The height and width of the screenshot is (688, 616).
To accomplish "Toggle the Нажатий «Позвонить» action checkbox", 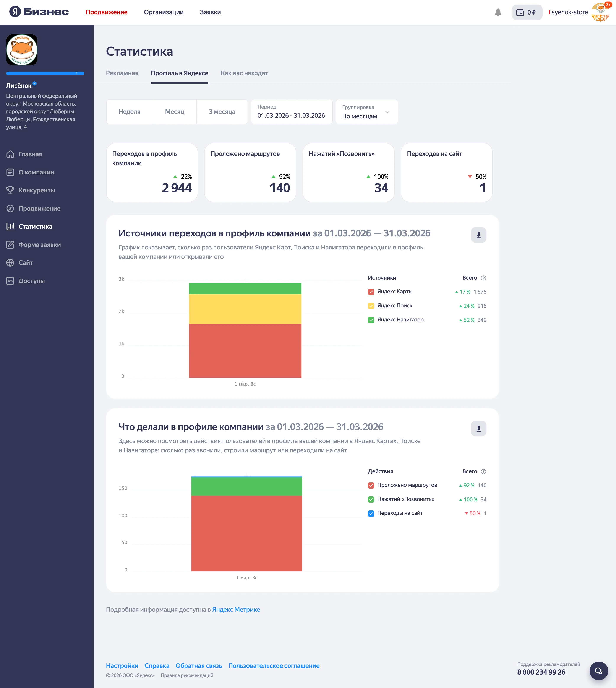I will pos(371,499).
